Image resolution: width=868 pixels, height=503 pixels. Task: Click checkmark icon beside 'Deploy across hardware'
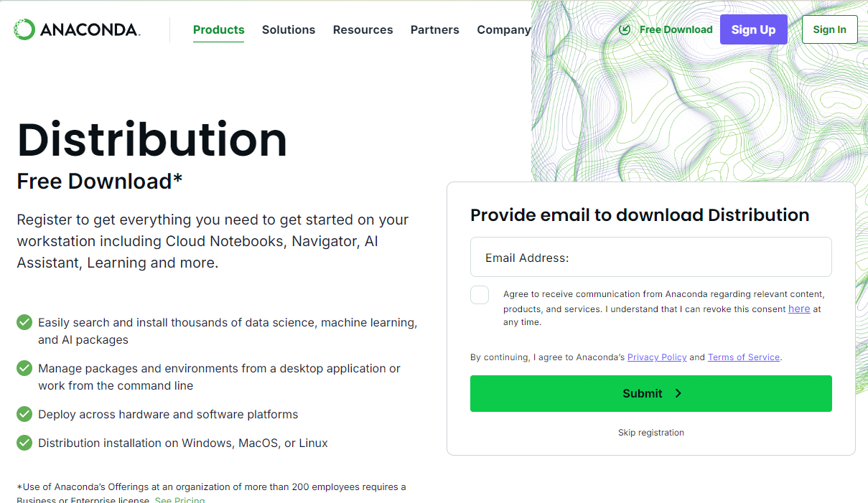coord(24,414)
